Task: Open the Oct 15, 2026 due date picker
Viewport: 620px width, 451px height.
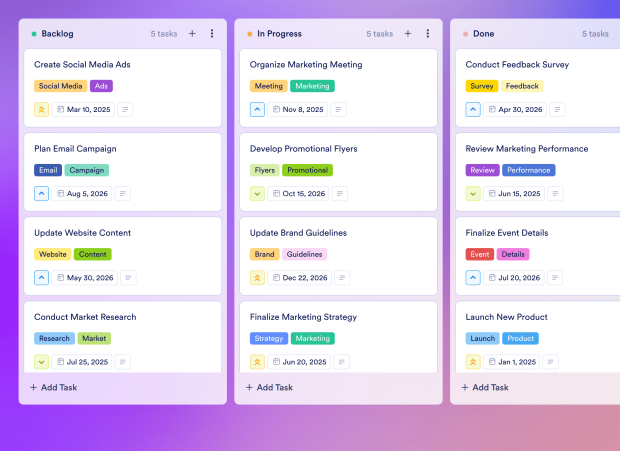Action: (x=299, y=194)
